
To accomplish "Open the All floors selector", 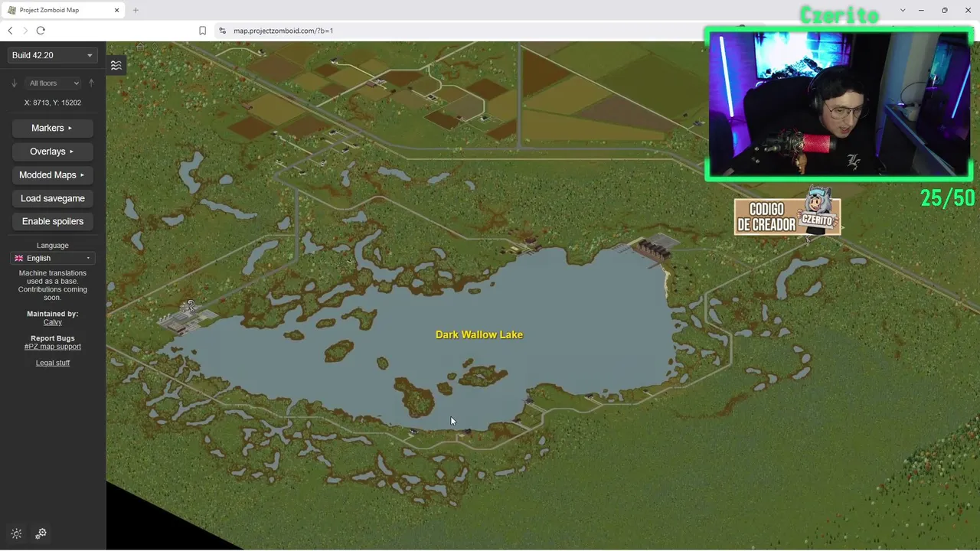I will tap(53, 83).
